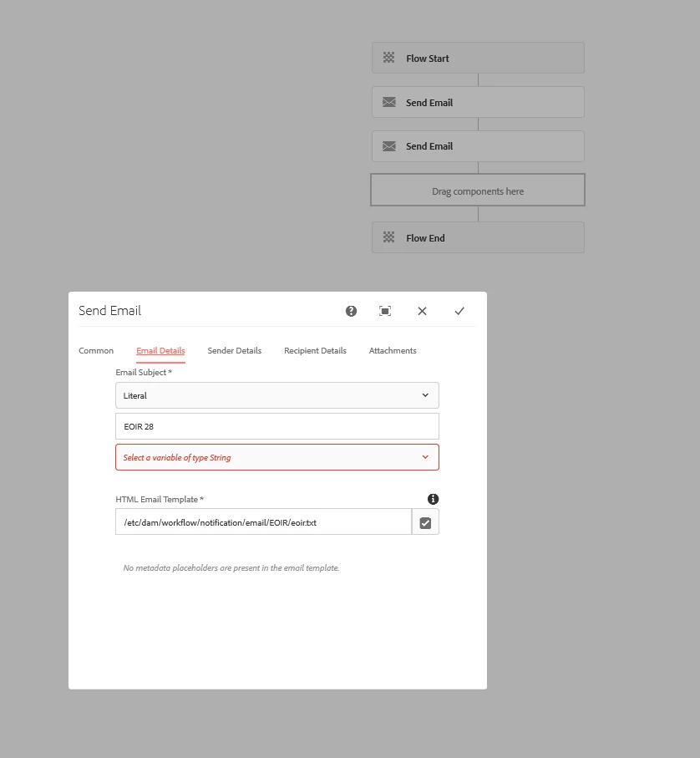Toggle fullscreen mode of Send Email dialog
This screenshot has width=700, height=758.
click(385, 311)
